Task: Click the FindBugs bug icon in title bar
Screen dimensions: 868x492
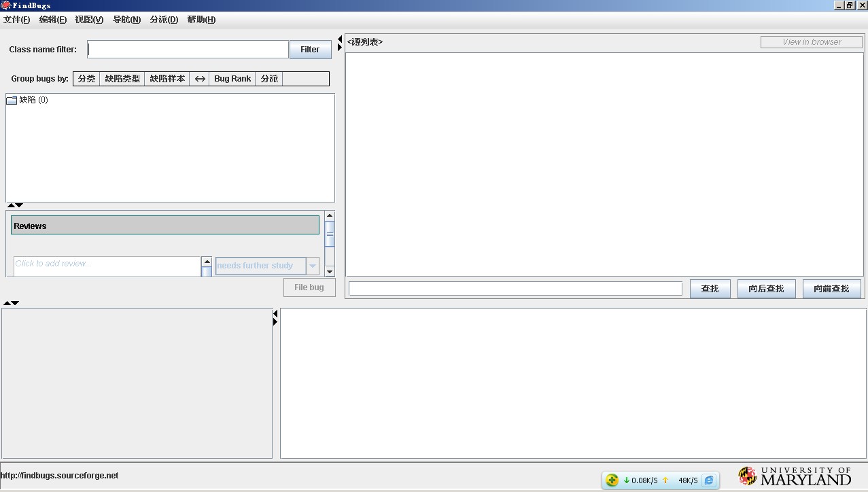Action: click(6, 5)
